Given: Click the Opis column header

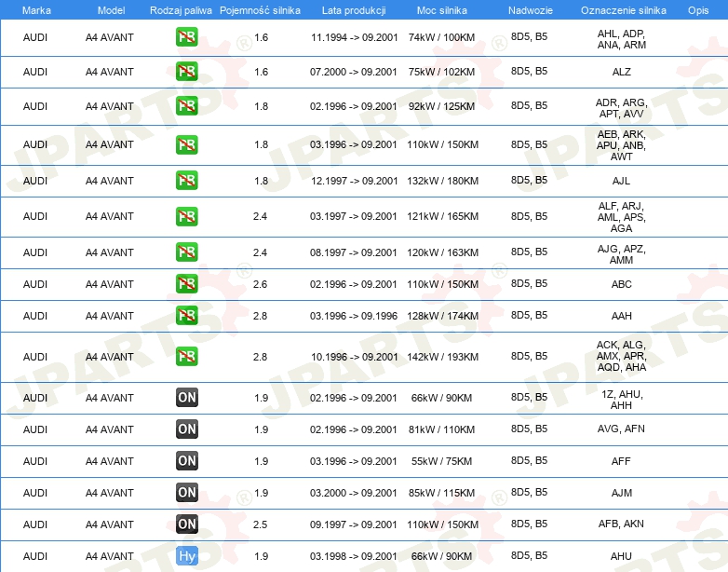Looking at the screenshot, I should coord(698,10).
